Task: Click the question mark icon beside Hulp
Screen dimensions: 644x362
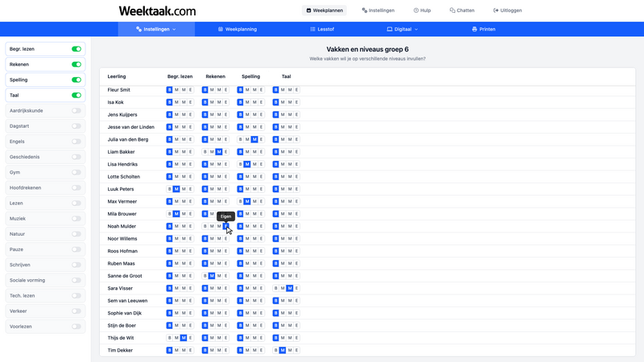Action: 416,10
